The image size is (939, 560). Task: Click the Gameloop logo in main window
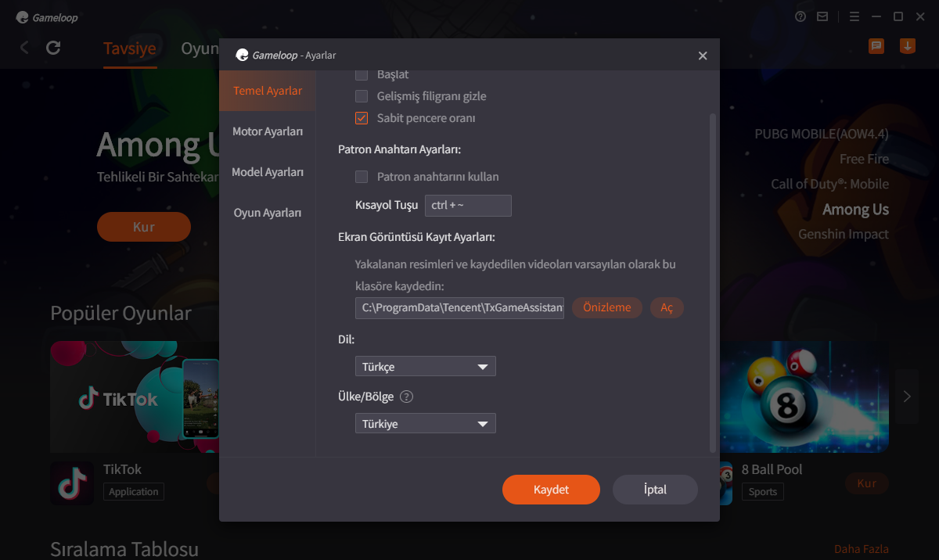tap(47, 17)
